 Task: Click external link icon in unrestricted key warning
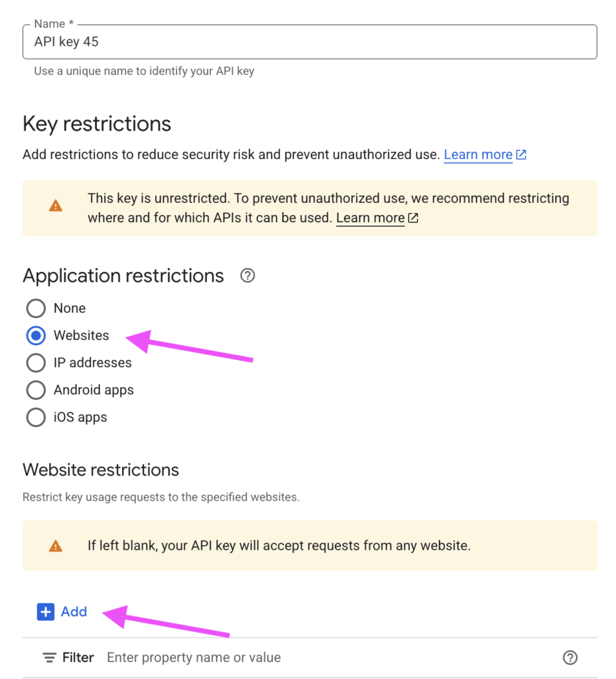click(413, 218)
